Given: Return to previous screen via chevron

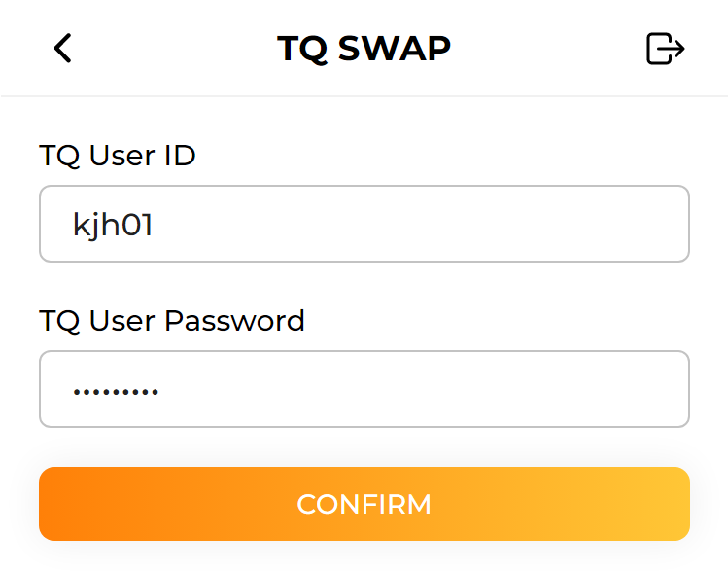Looking at the screenshot, I should pyautogui.click(x=63, y=48).
